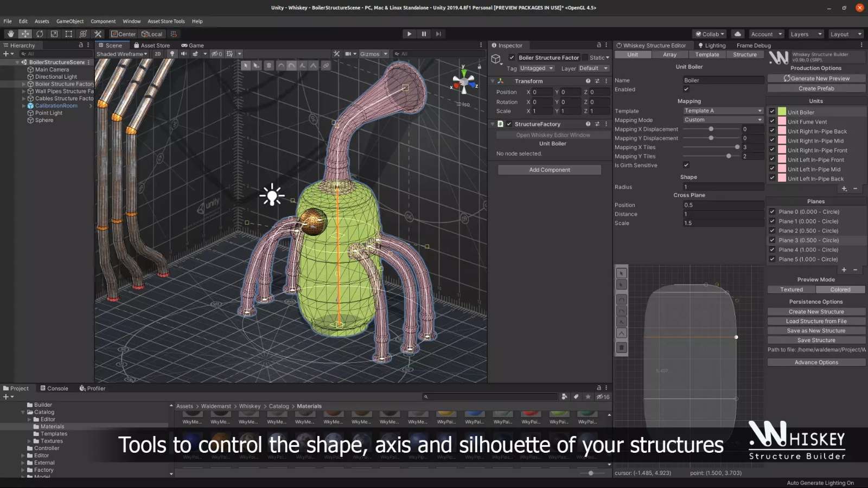The width and height of the screenshot is (868, 488).
Task: Toggle 2D scene view mode
Action: tap(157, 54)
